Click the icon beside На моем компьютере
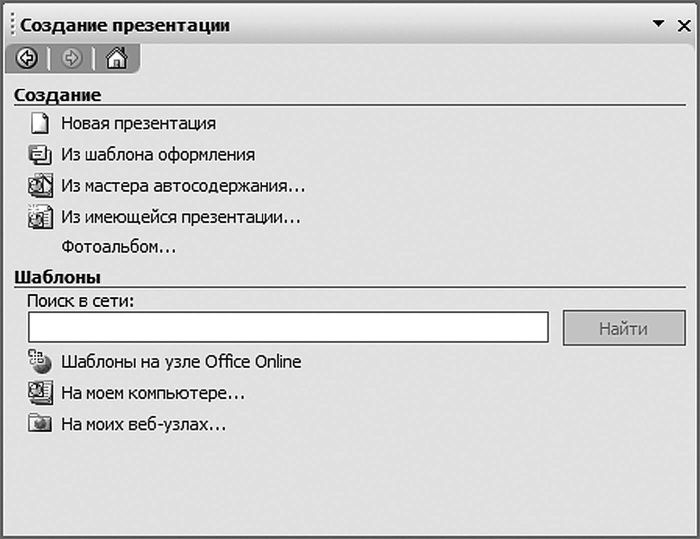Image resolution: width=700 pixels, height=539 pixels. click(x=39, y=392)
